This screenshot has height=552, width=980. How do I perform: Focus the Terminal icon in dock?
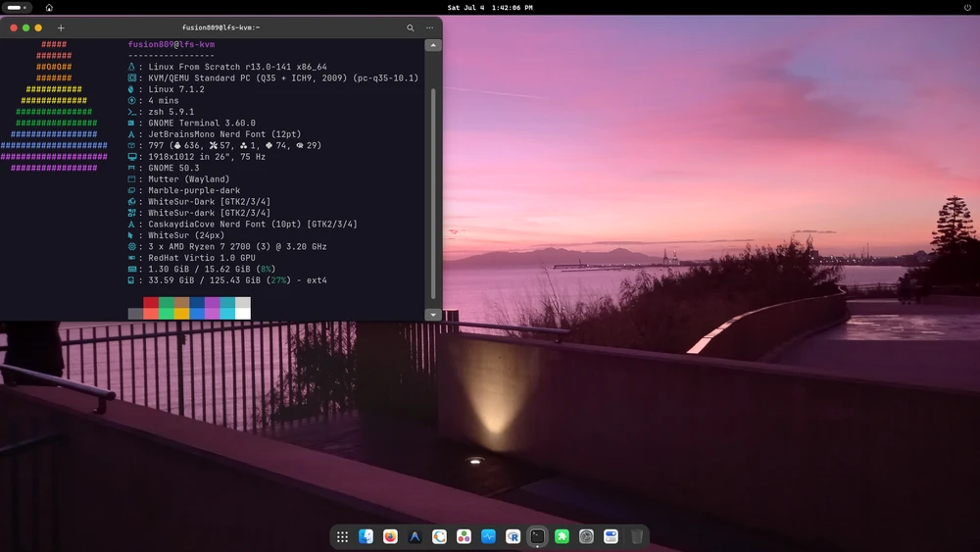[537, 536]
